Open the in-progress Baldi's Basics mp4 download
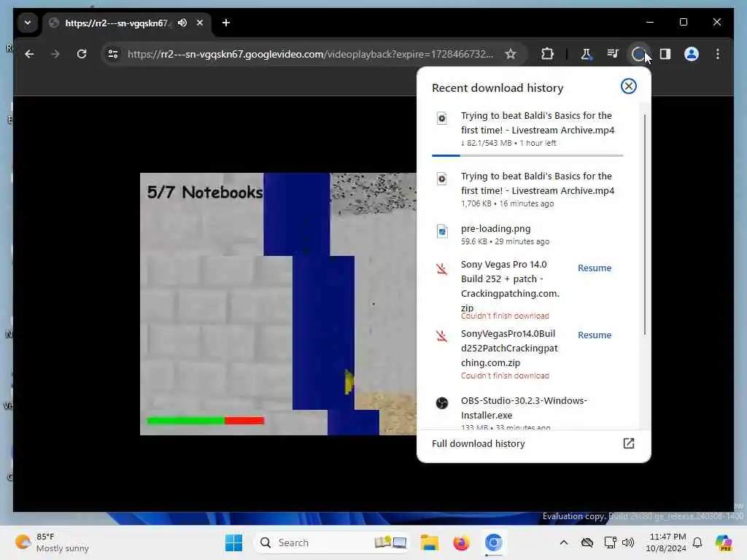 527,129
